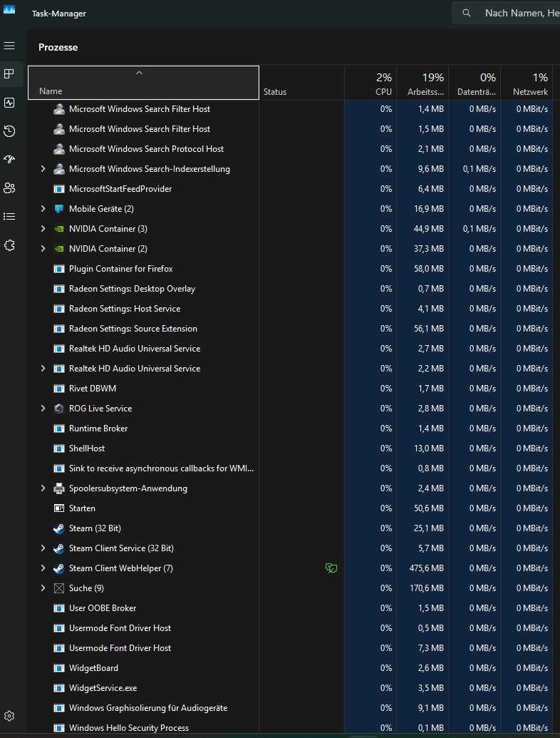The width and height of the screenshot is (560, 738).
Task: Sort by the Name column header
Action: 143,83
